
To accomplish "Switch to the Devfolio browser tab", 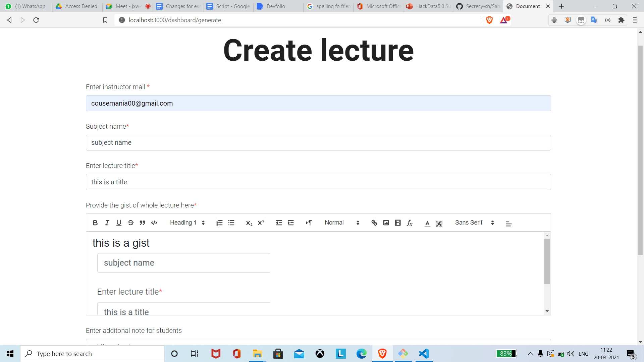I will click(x=275, y=6).
